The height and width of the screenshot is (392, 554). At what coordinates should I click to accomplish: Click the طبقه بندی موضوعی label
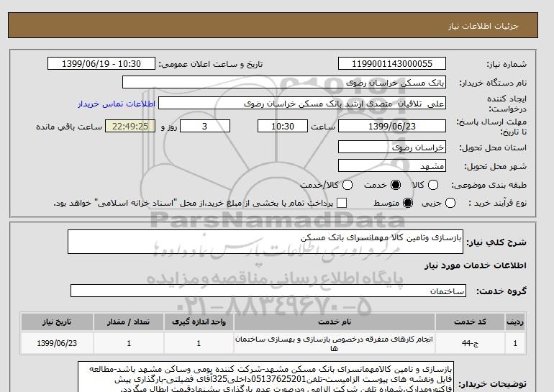(489, 185)
